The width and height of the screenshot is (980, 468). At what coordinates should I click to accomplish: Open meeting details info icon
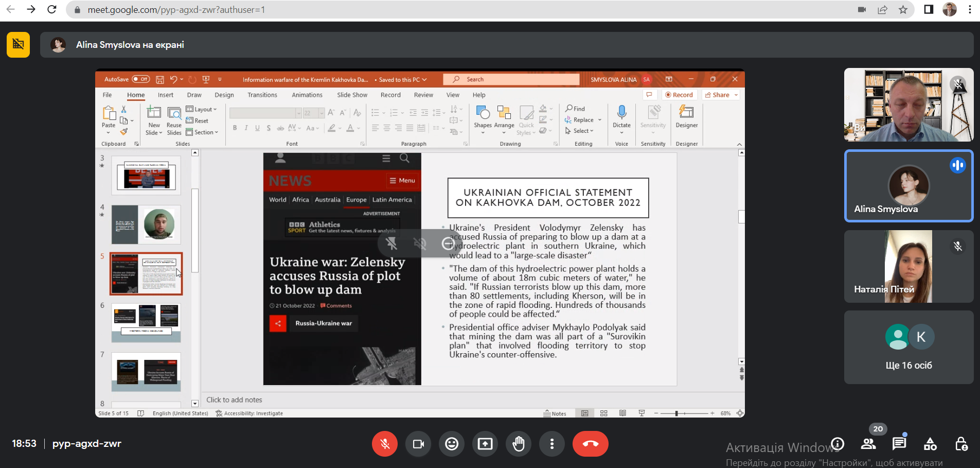[x=838, y=444]
